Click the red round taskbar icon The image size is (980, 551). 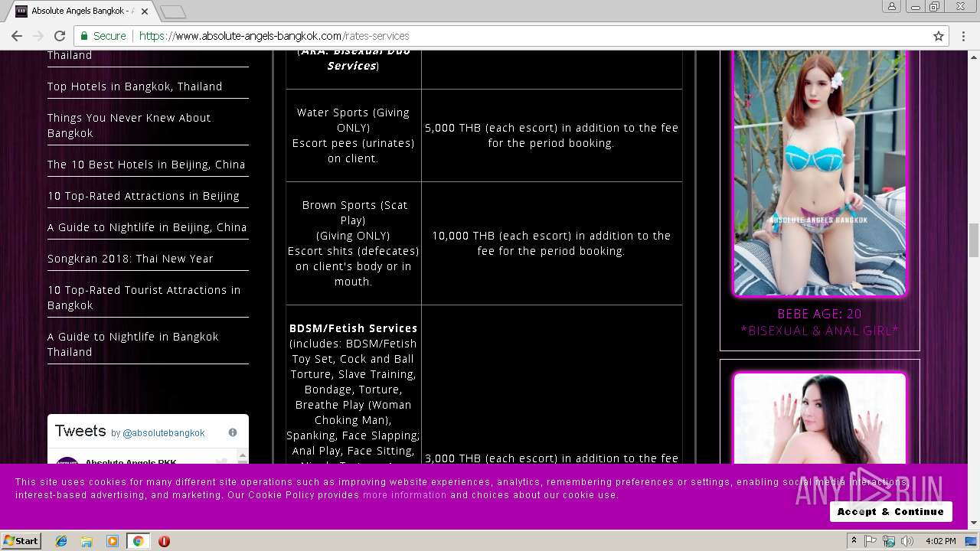164,541
